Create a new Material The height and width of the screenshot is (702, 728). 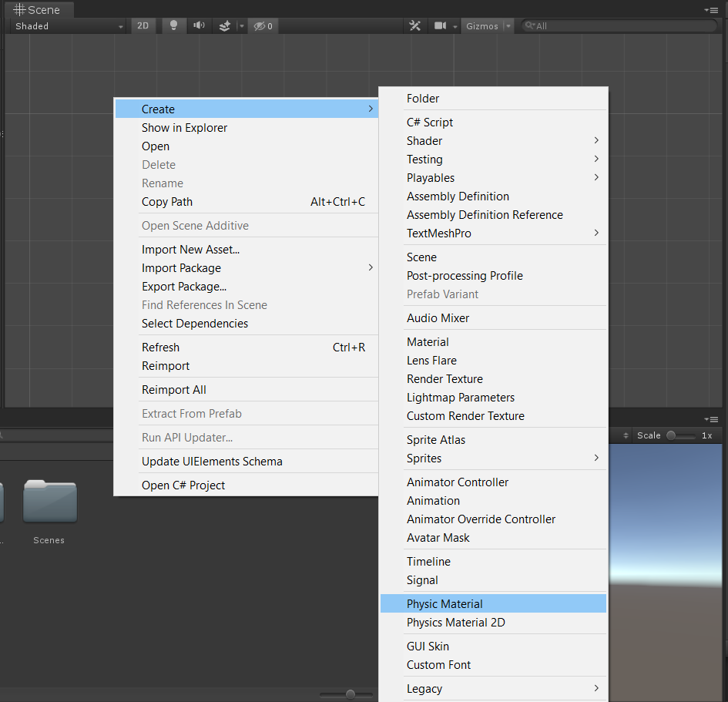493,342
